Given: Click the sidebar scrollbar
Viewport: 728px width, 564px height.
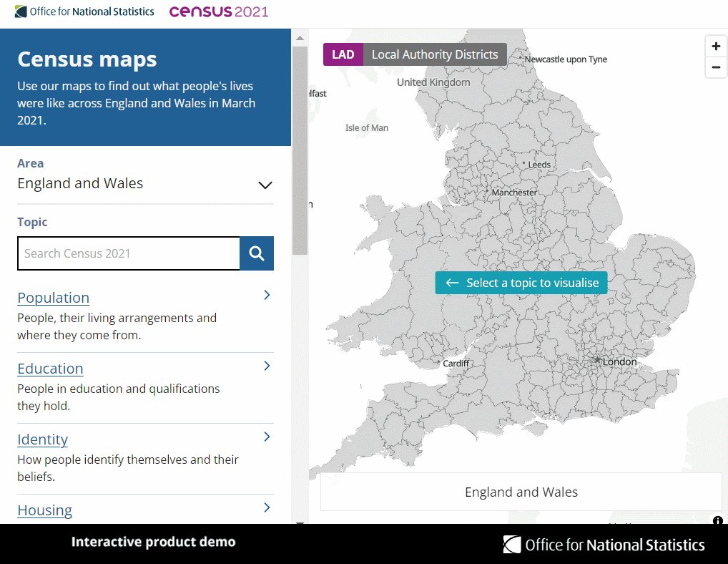Looking at the screenshot, I should [x=298, y=143].
